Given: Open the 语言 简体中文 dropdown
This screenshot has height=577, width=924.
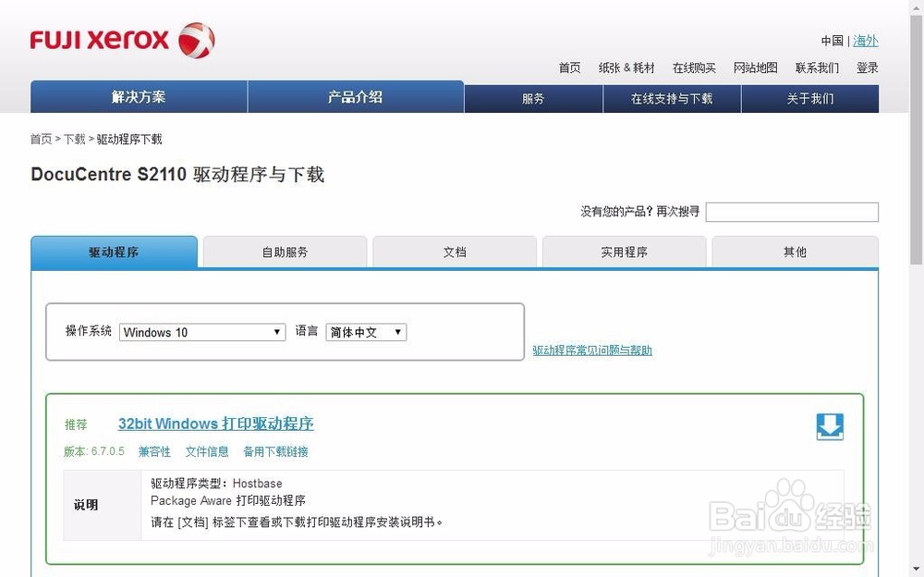Looking at the screenshot, I should point(366,332).
